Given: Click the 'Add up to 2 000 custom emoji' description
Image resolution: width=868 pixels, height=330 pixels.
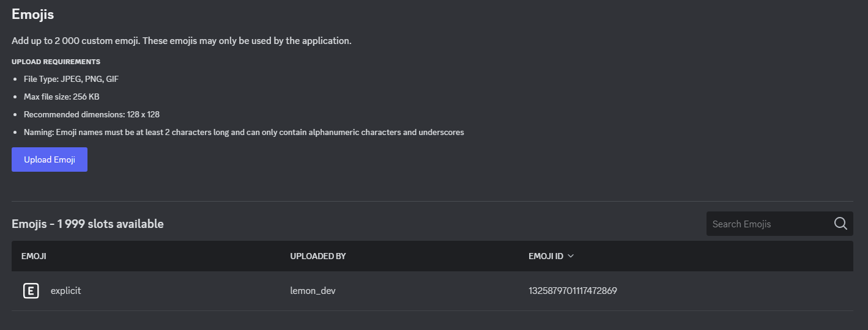Looking at the screenshot, I should (x=181, y=41).
